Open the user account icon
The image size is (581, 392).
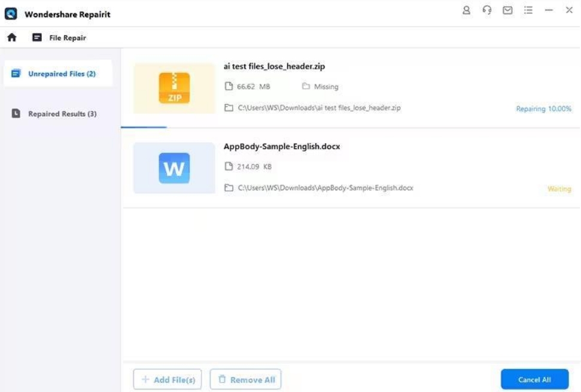[x=466, y=10]
